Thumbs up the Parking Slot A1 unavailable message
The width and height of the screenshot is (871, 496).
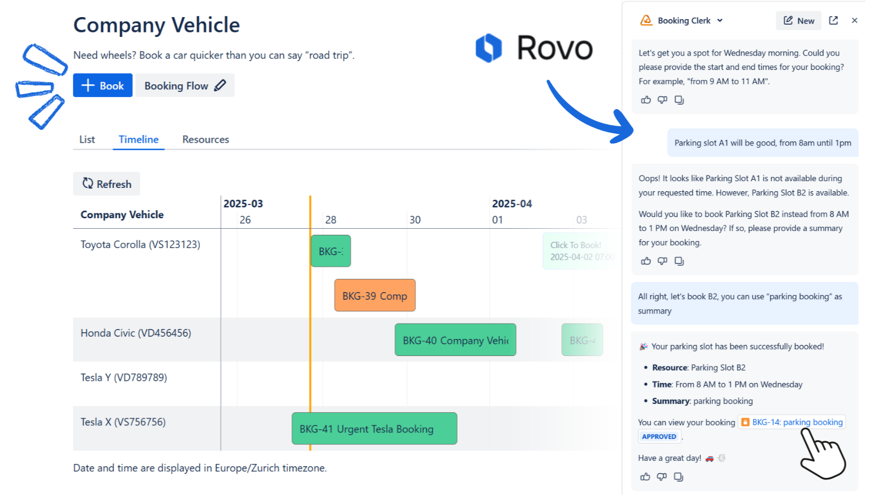(645, 261)
